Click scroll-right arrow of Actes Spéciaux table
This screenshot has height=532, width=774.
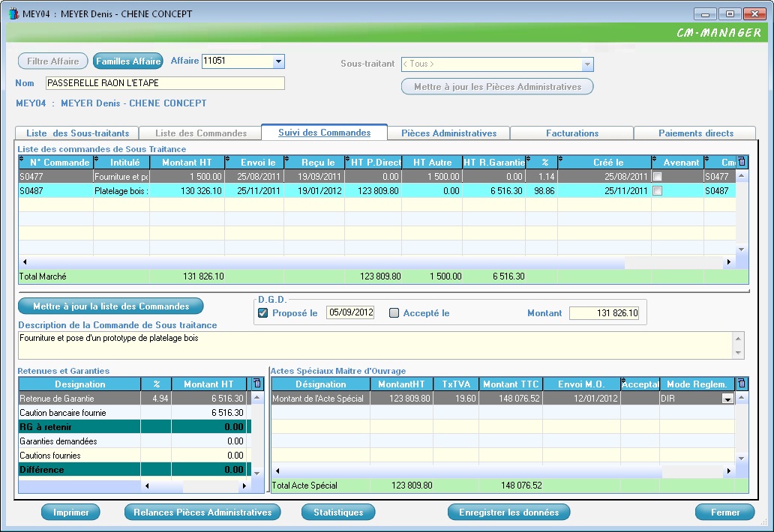(728, 471)
